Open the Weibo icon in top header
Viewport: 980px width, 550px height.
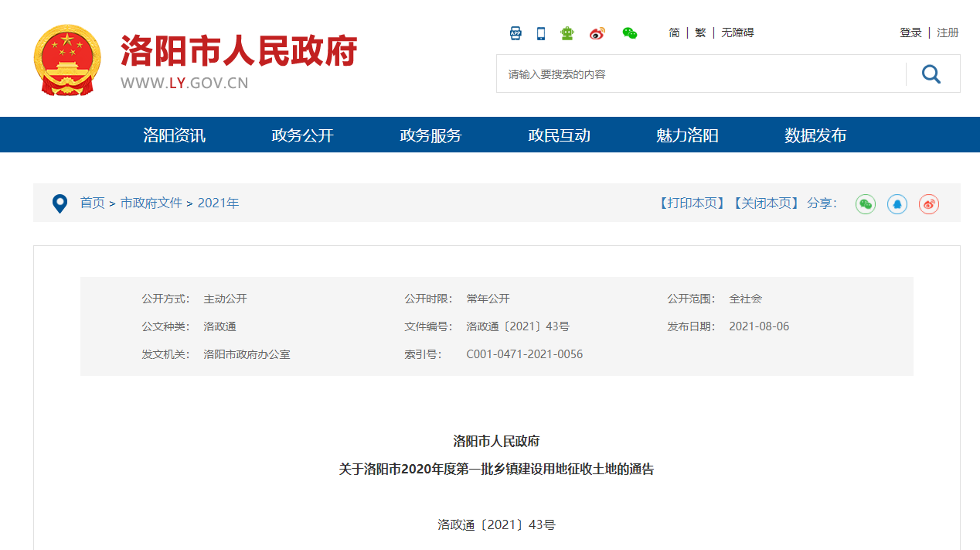click(x=597, y=33)
